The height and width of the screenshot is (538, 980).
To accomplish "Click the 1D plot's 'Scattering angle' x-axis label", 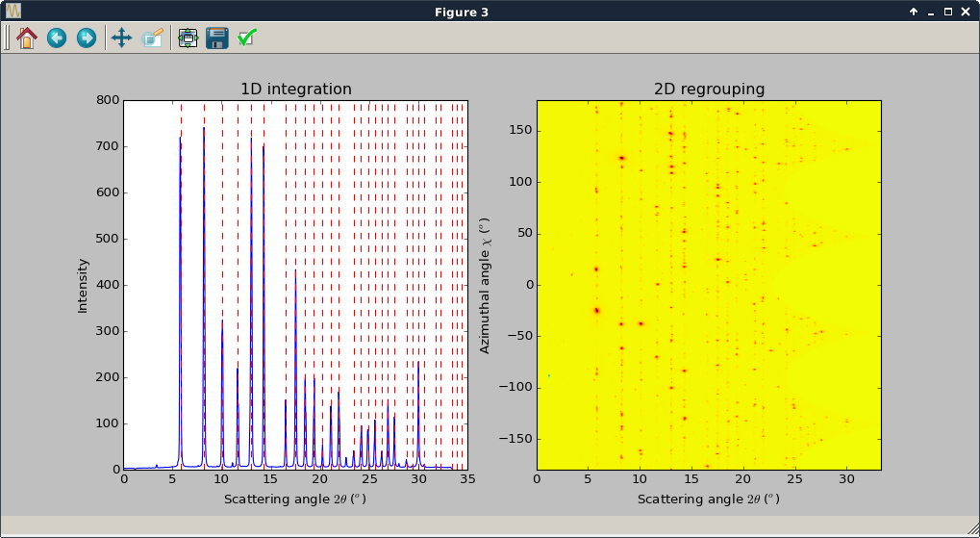I will pyautogui.click(x=295, y=500).
